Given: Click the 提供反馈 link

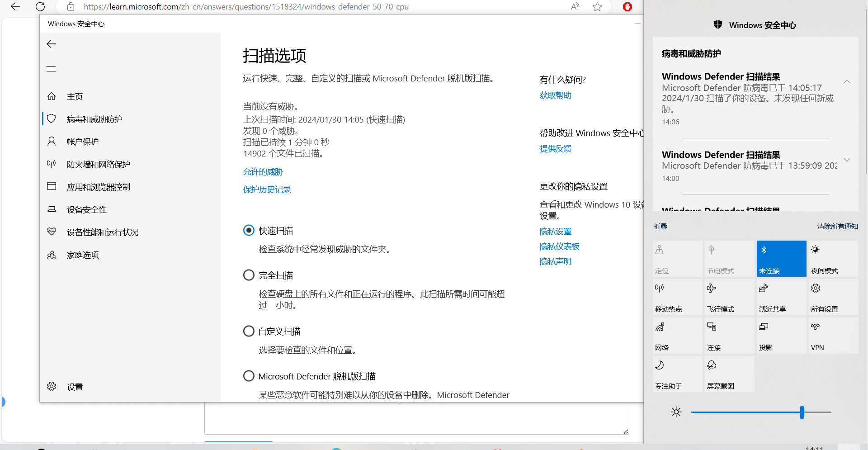Looking at the screenshot, I should point(556,148).
